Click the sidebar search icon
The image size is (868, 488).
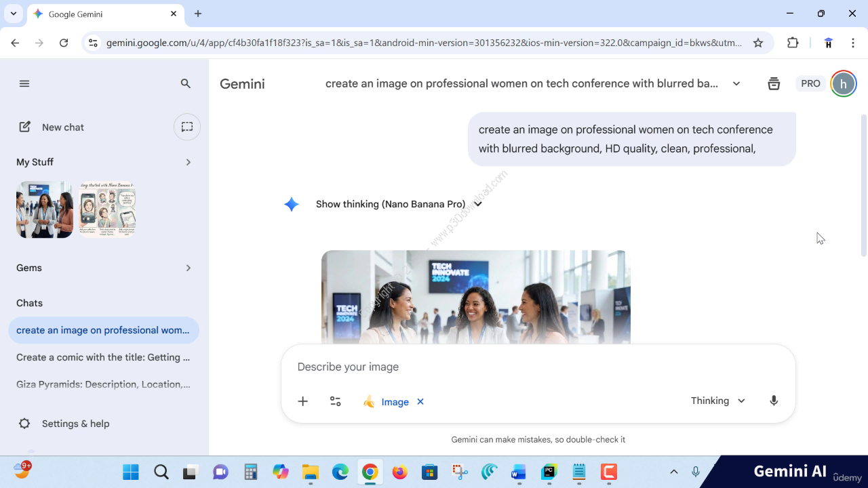point(186,83)
